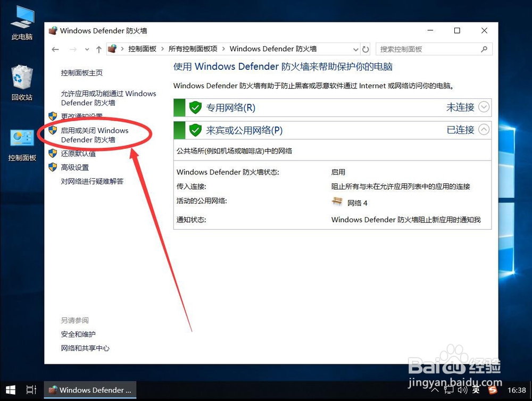The height and width of the screenshot is (401, 532).
Task: Click the 已连接 status text
Action: point(460,130)
